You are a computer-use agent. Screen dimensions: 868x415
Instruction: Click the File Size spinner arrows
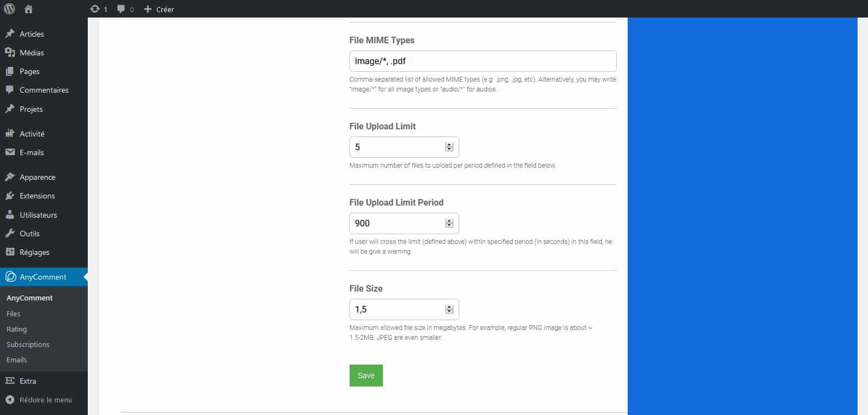coord(449,309)
